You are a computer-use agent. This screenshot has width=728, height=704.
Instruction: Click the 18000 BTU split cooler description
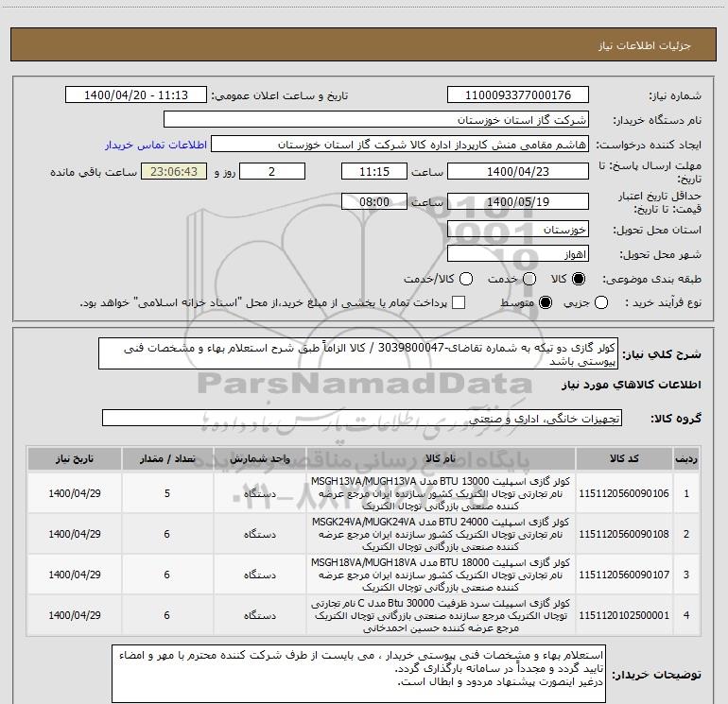pyautogui.click(x=441, y=575)
